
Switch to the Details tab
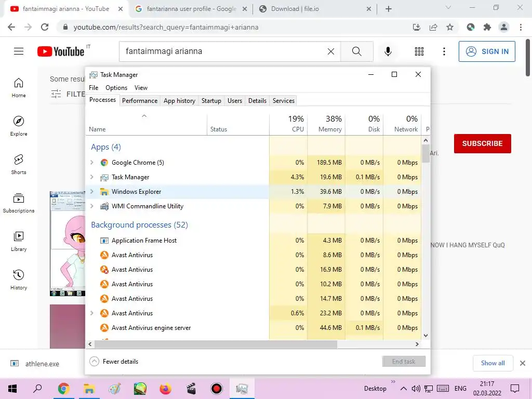257,101
